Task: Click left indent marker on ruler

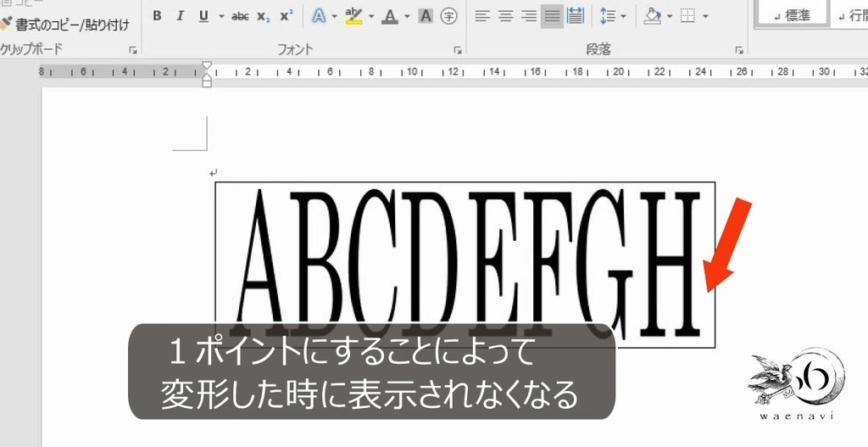Action: coord(207,82)
